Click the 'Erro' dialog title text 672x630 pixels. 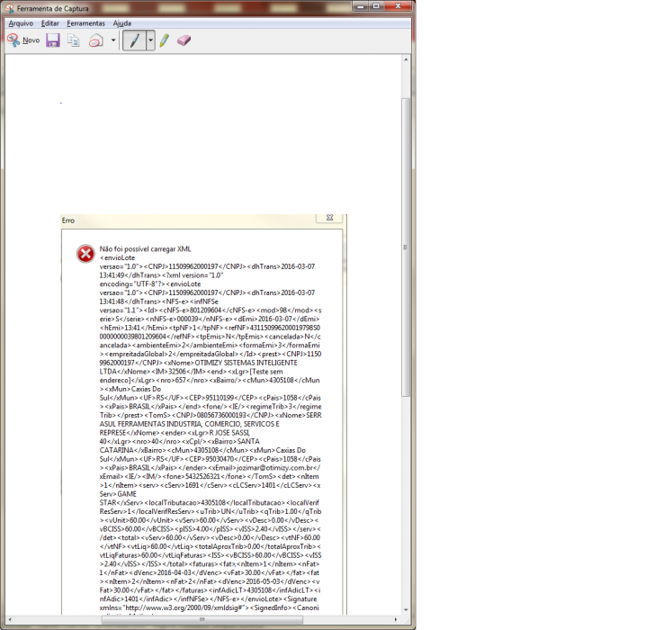pyautogui.click(x=68, y=220)
